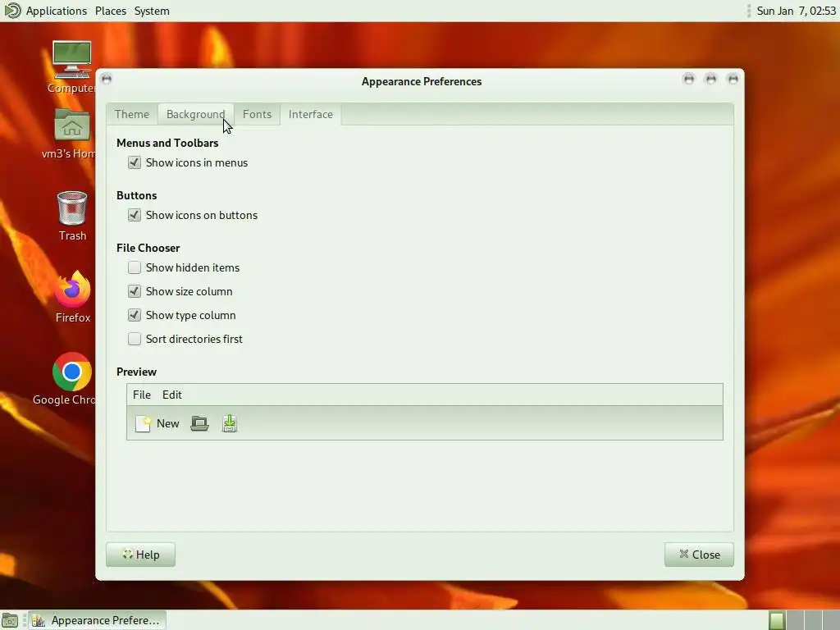The height and width of the screenshot is (630, 840).
Task: Open the System menu
Action: (152, 11)
